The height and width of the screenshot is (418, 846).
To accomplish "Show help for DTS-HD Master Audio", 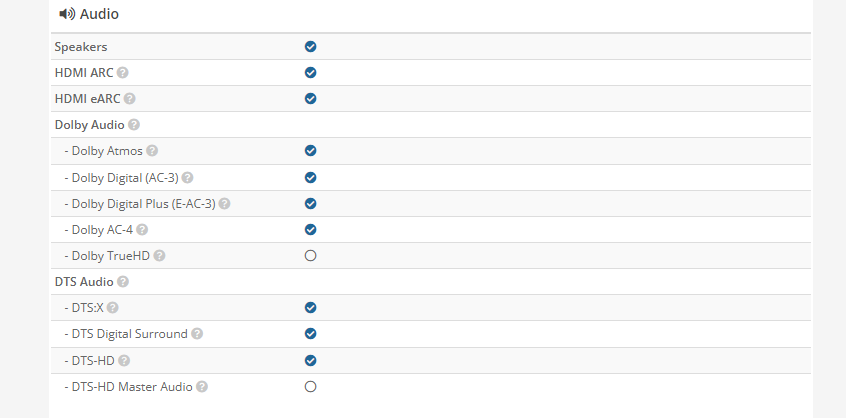I will [x=202, y=386].
